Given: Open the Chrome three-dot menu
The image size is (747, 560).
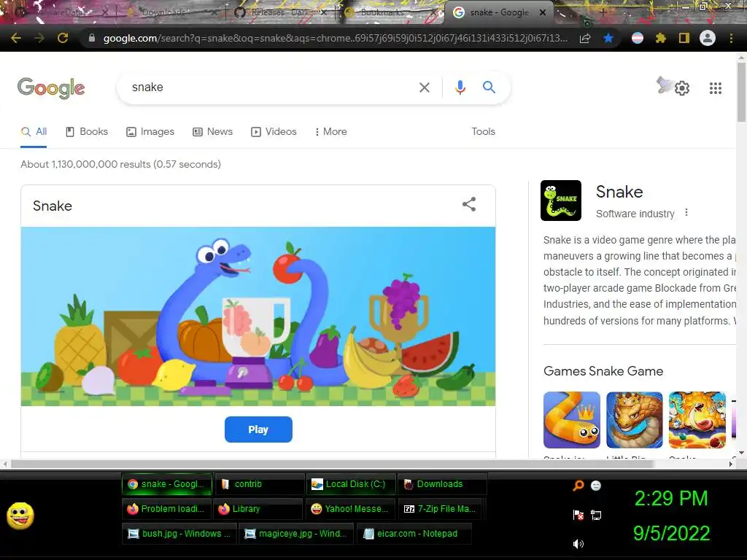Looking at the screenshot, I should tap(731, 38).
